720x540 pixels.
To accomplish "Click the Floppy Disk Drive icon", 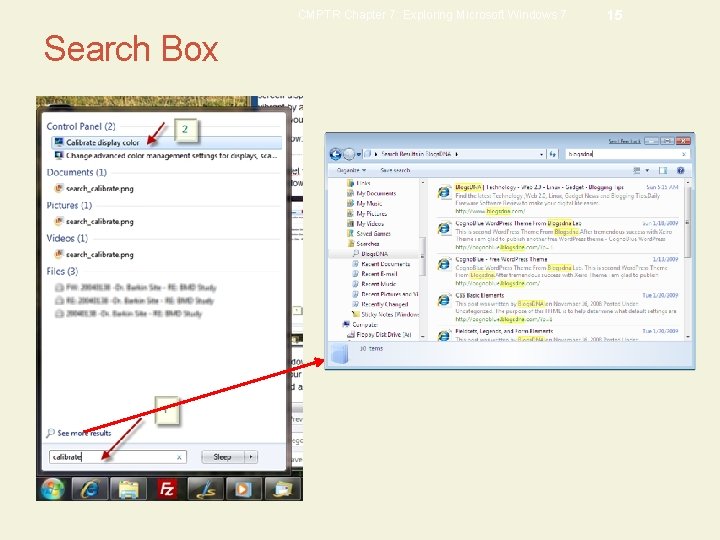I will (x=351, y=334).
